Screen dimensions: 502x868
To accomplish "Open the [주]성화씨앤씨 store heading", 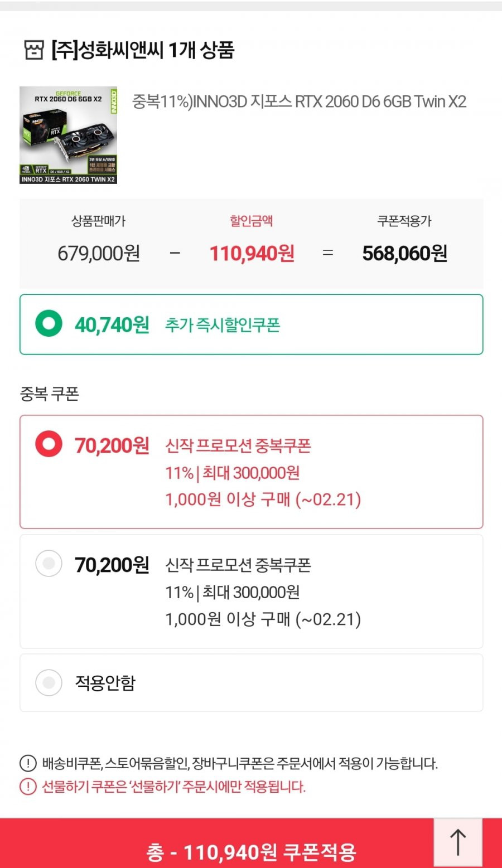I will tap(142, 50).
